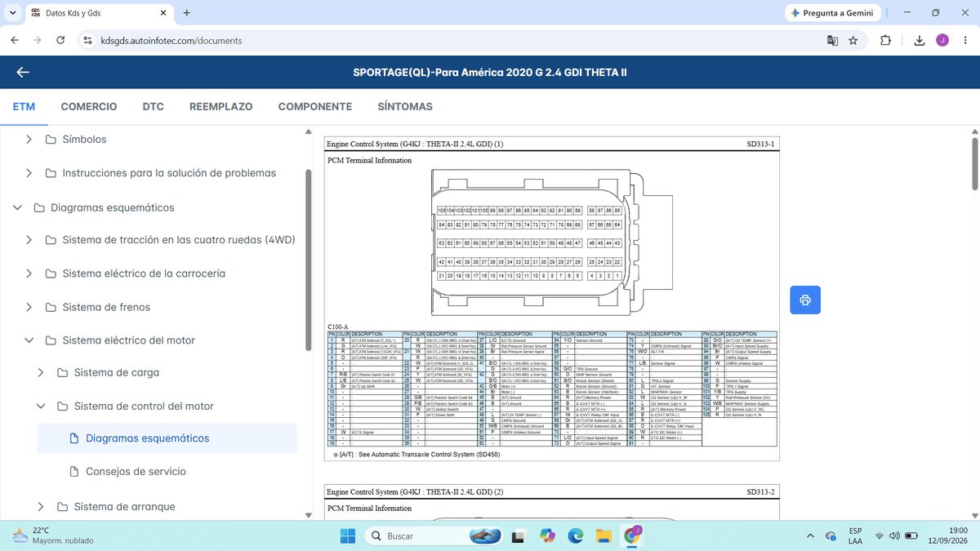Open Microsoft Edge from the taskbar

tap(576, 535)
